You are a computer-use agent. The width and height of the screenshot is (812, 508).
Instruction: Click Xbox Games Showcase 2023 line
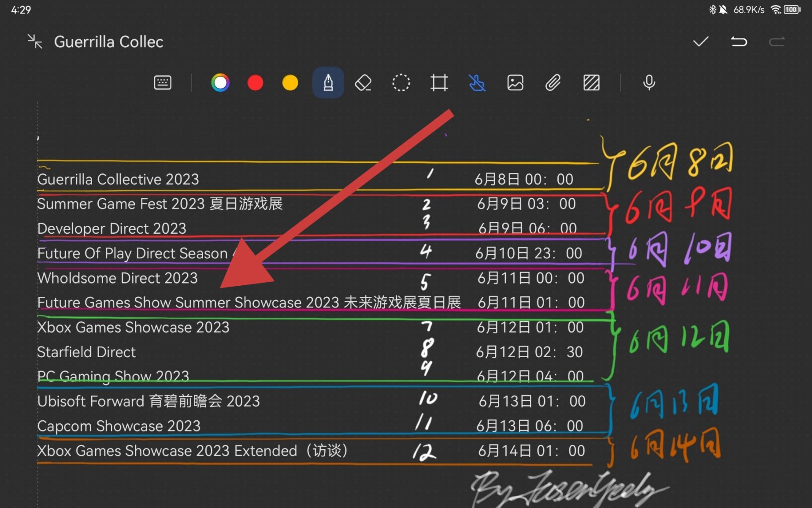133,327
